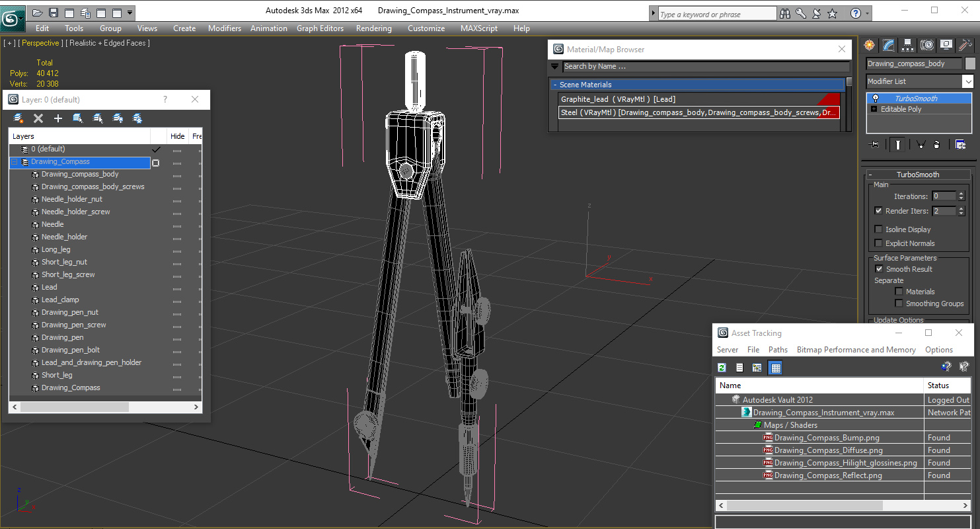Screen dimensions: 980x529
Task: Click the Favorites star icon
Action: 833,13
